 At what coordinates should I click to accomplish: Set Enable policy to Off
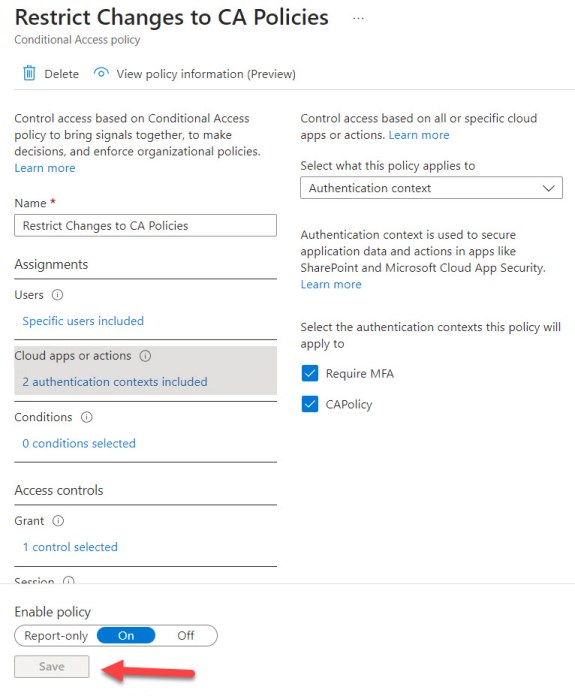(x=186, y=636)
